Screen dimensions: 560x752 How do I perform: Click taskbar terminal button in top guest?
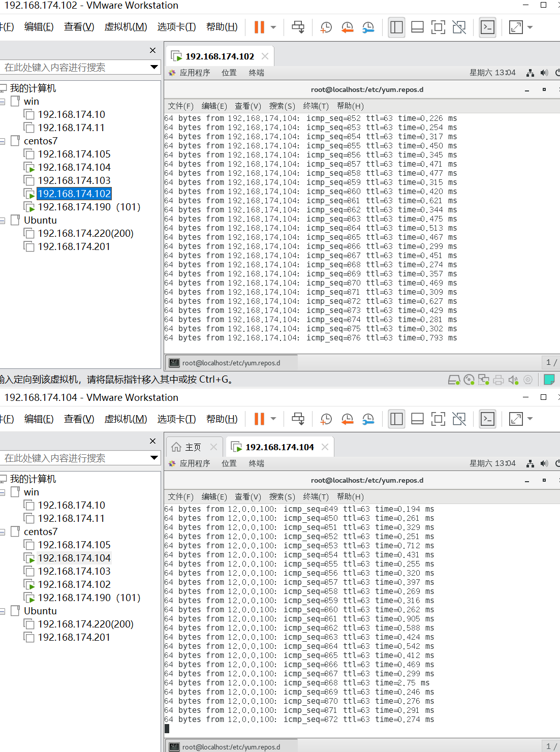click(232, 363)
